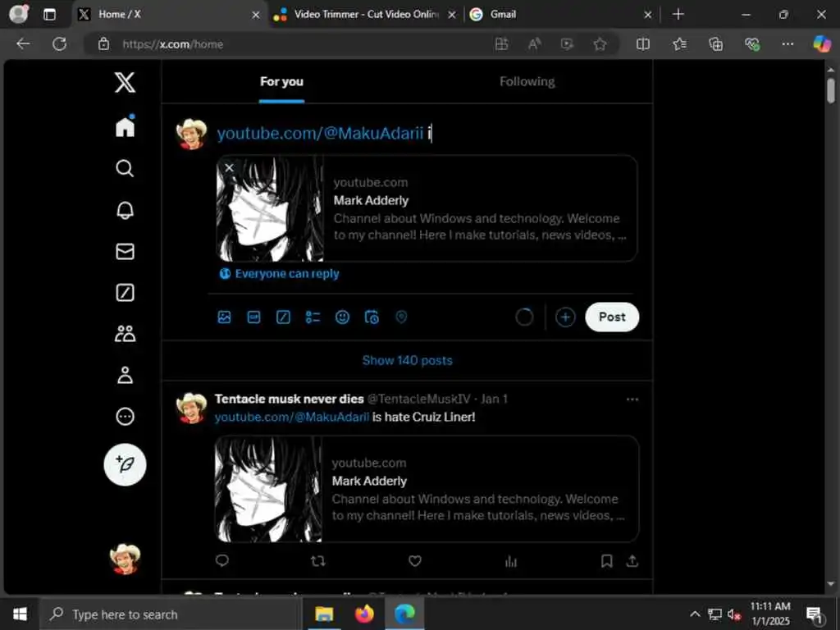Screen dimensions: 840x630
Task: Repost the Cruiz Liner post
Action: click(x=318, y=561)
